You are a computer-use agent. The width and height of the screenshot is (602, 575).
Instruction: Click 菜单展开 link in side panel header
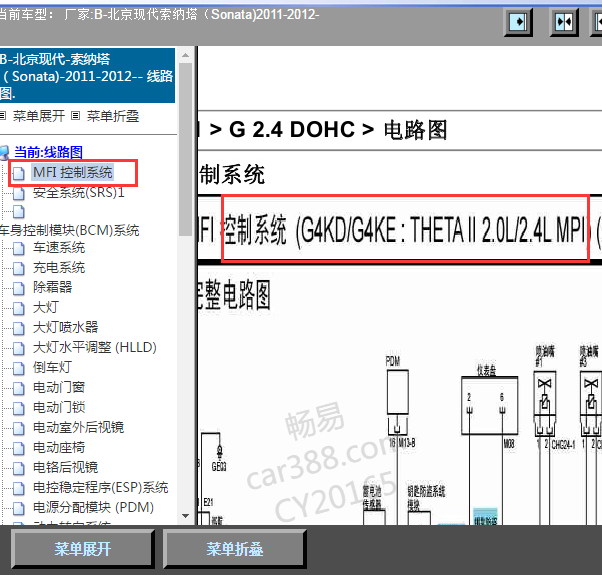point(39,116)
